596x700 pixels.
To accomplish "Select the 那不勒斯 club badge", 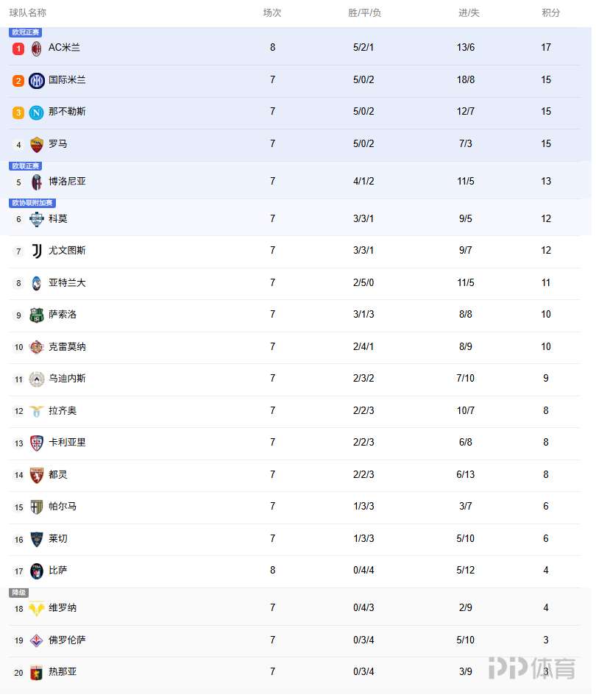I will 37,113.
